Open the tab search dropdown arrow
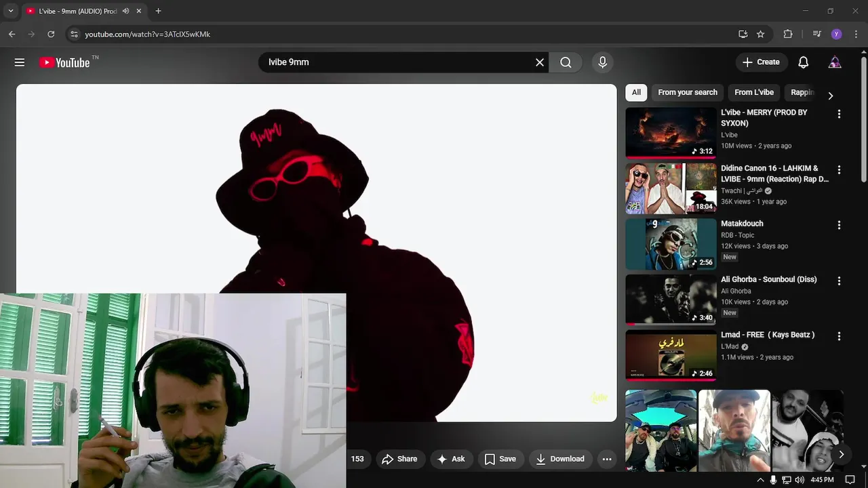Image resolution: width=868 pixels, height=488 pixels. (10, 11)
